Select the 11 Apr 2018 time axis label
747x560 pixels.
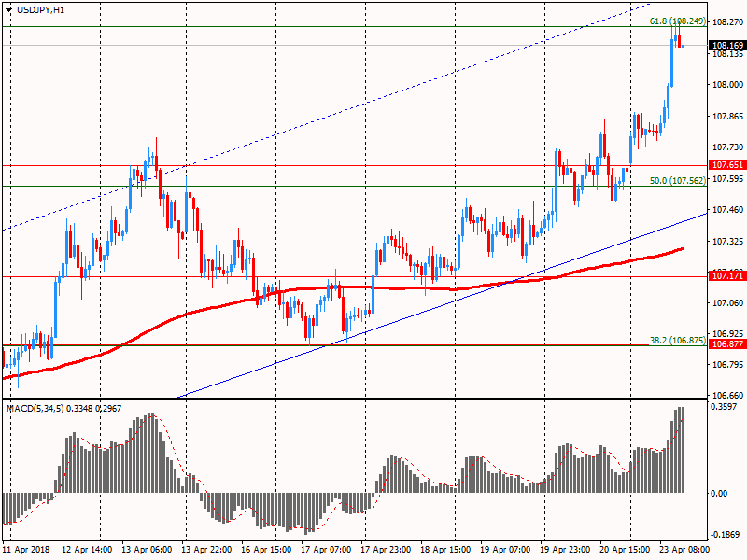[27, 549]
